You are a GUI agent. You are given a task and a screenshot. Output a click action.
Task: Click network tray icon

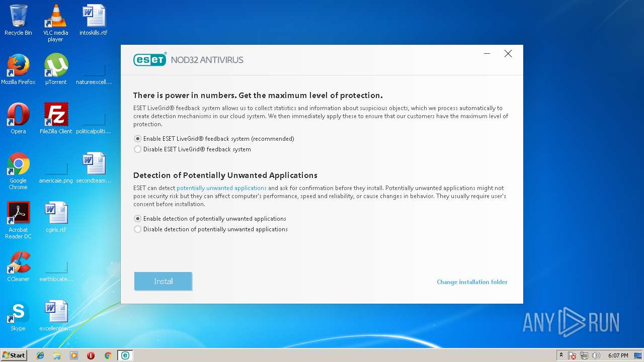tap(584, 355)
